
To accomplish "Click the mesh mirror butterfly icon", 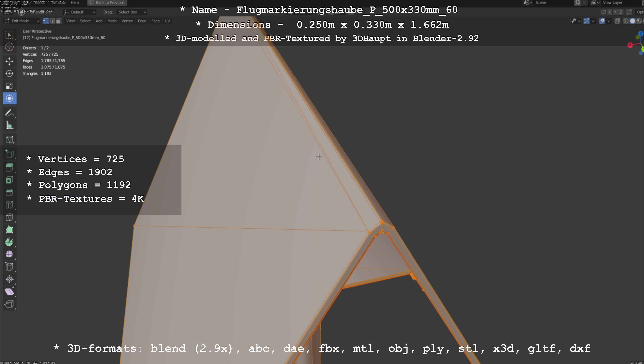I will 603,12.
